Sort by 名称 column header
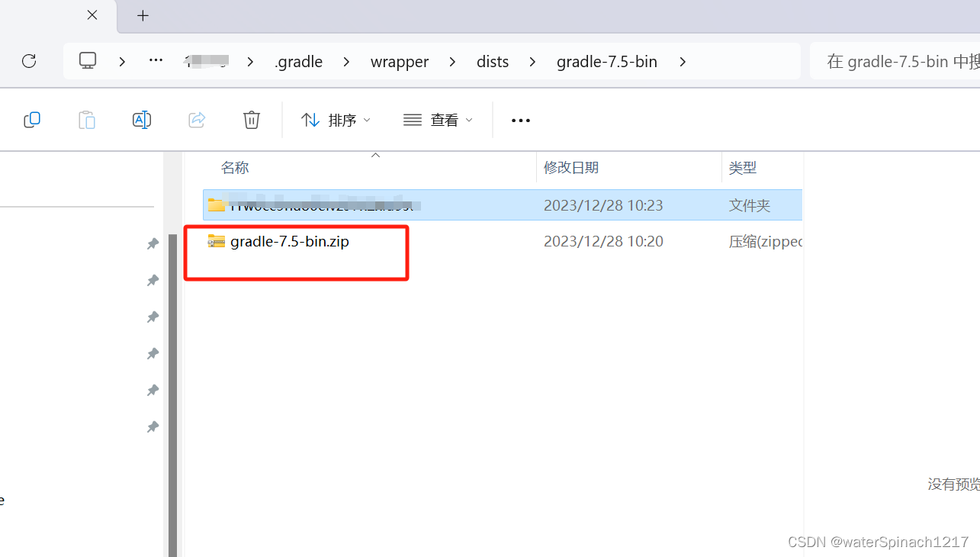 [x=235, y=168]
